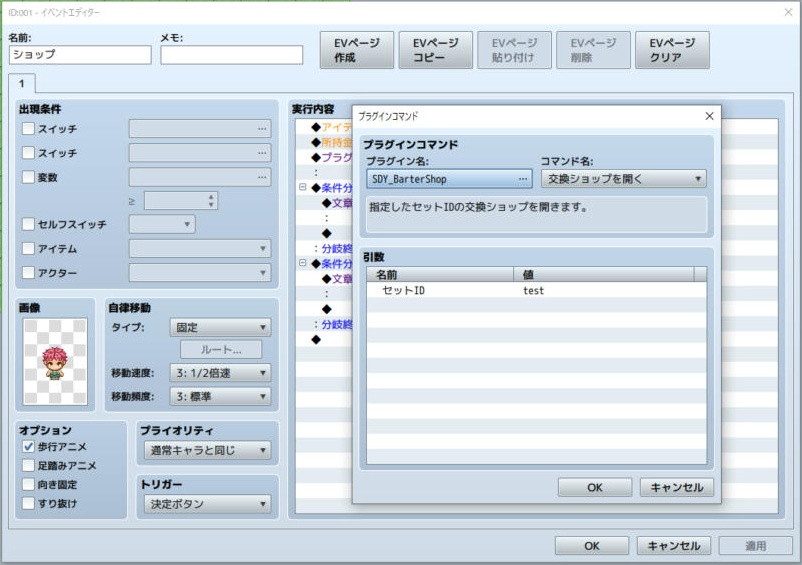
Task: Open the アクター condition dropdown
Action: coord(199,273)
